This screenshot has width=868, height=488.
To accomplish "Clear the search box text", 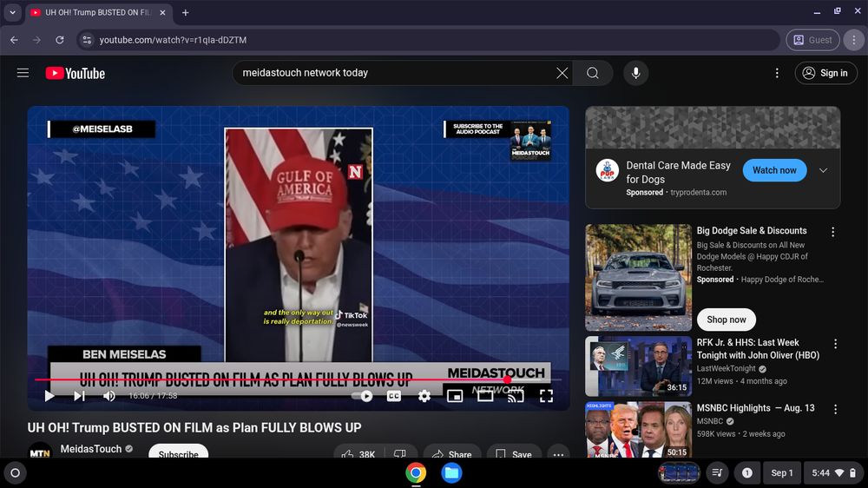I will coord(562,73).
